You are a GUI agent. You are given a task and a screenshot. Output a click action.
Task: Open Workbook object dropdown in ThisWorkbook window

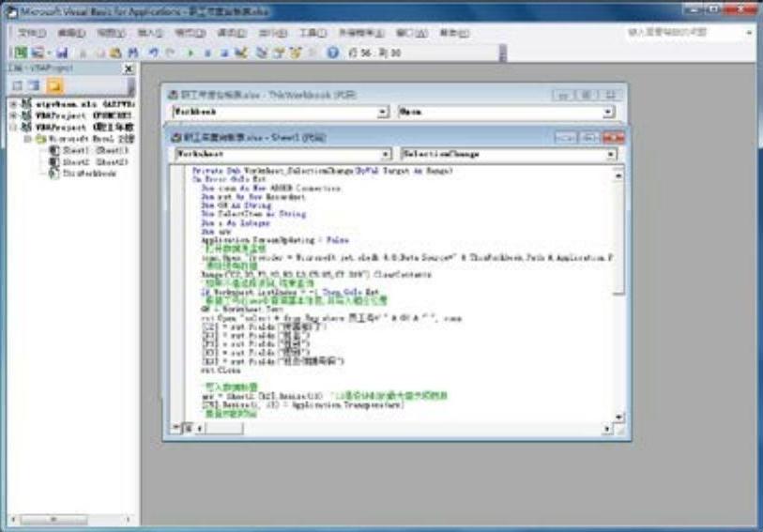click(x=383, y=112)
